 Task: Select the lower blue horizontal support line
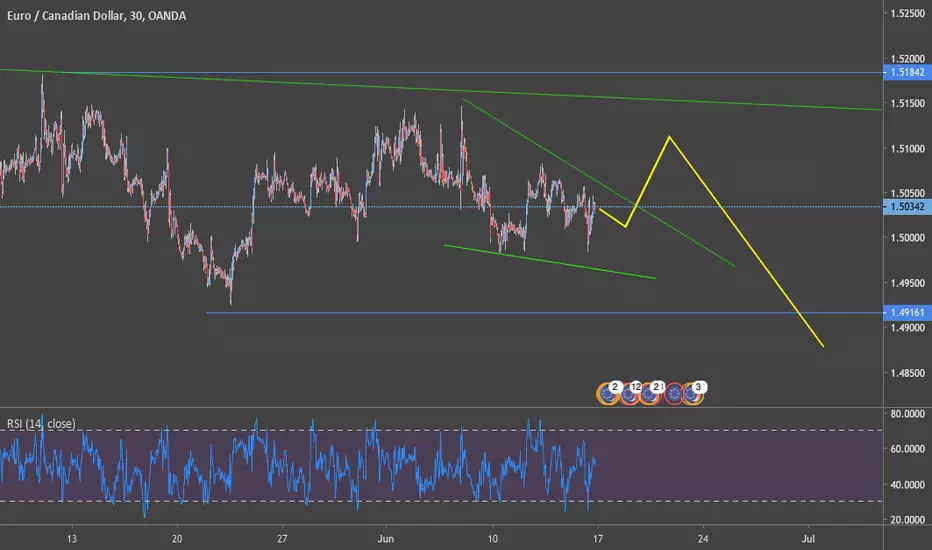[x=544, y=313]
